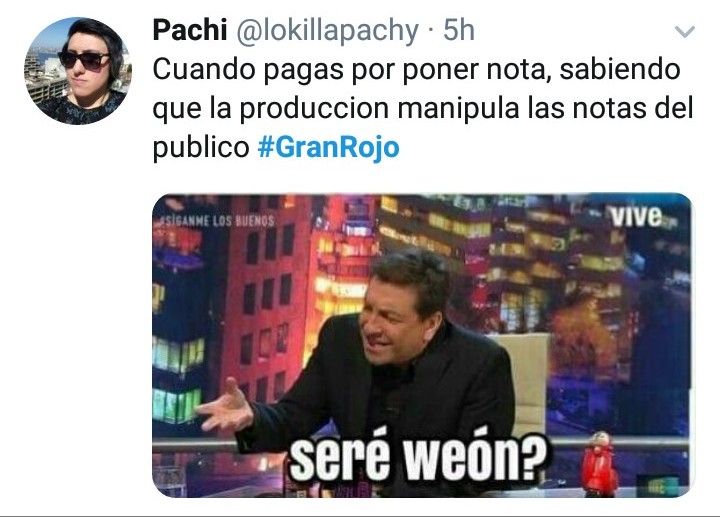Open Pachi's profile avatar picture
Screen dimensions: 720x517
(78, 71)
